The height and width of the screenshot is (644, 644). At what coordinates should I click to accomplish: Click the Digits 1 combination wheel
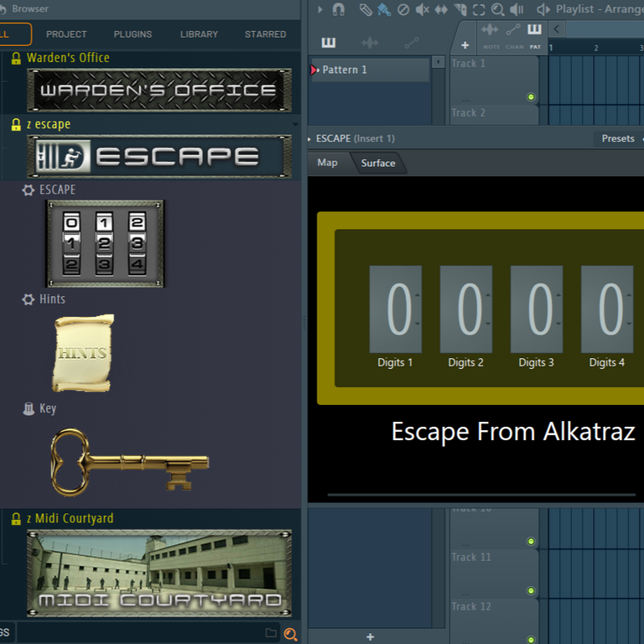tap(395, 309)
